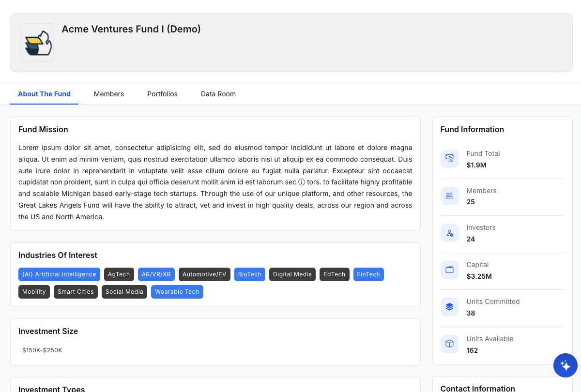The height and width of the screenshot is (392, 581).
Task: Toggle the FinTech industry tag
Action: pos(368,274)
